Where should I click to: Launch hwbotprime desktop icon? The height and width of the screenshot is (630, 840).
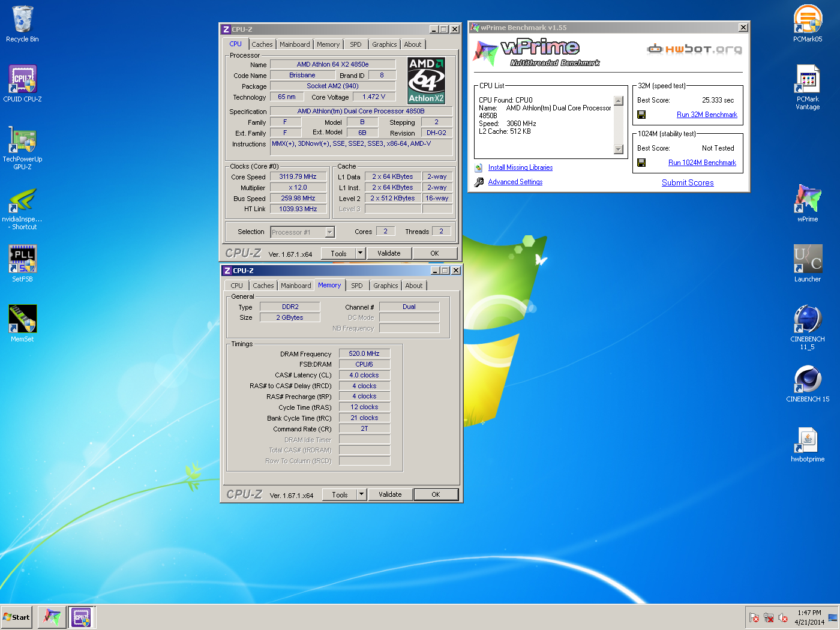pyautogui.click(x=808, y=443)
